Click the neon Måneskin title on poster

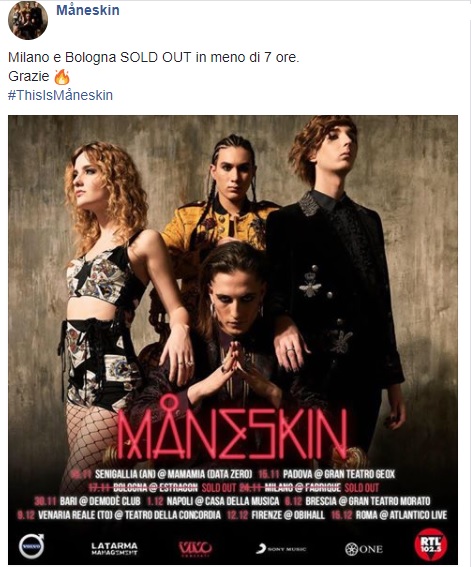[232, 428]
